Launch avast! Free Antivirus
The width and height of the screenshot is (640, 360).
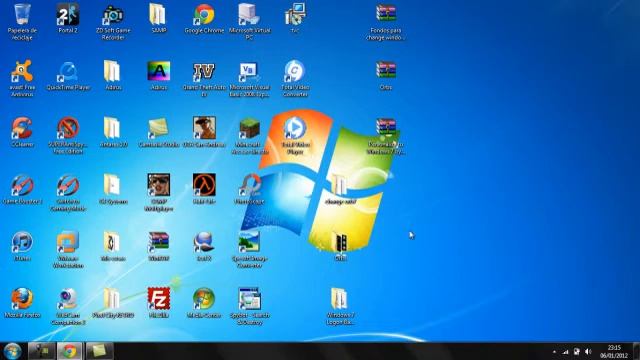22,71
